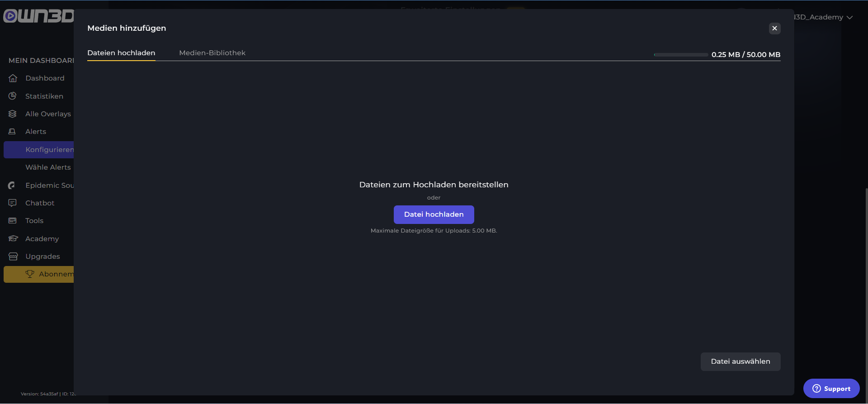
Task: Click the Academy graduation cap icon
Action: [x=13, y=238]
